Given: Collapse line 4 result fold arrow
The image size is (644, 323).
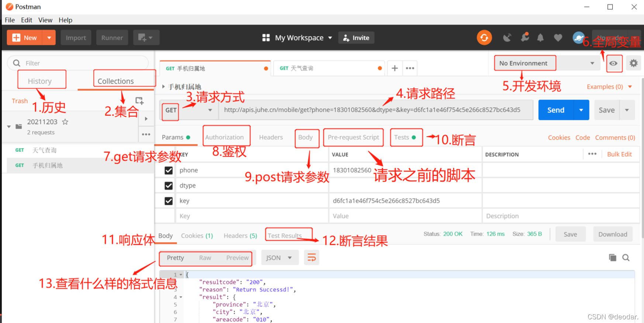Looking at the screenshot, I should coord(181,297).
